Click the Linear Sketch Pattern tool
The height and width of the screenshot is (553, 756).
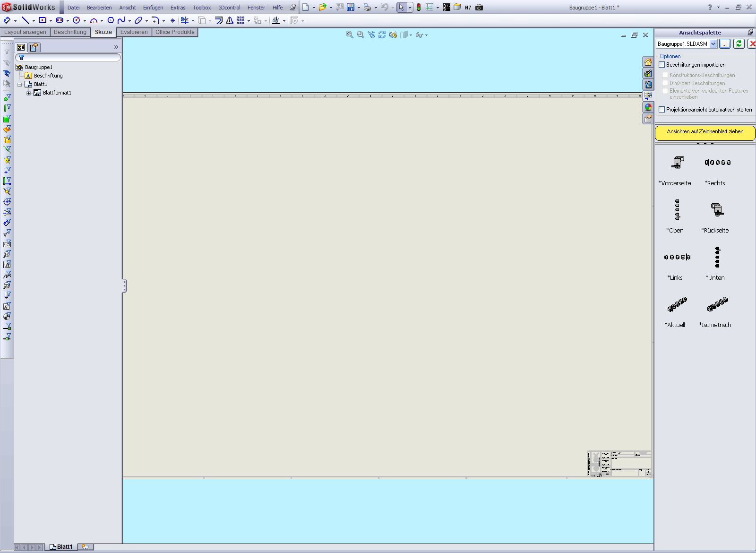[x=241, y=20]
